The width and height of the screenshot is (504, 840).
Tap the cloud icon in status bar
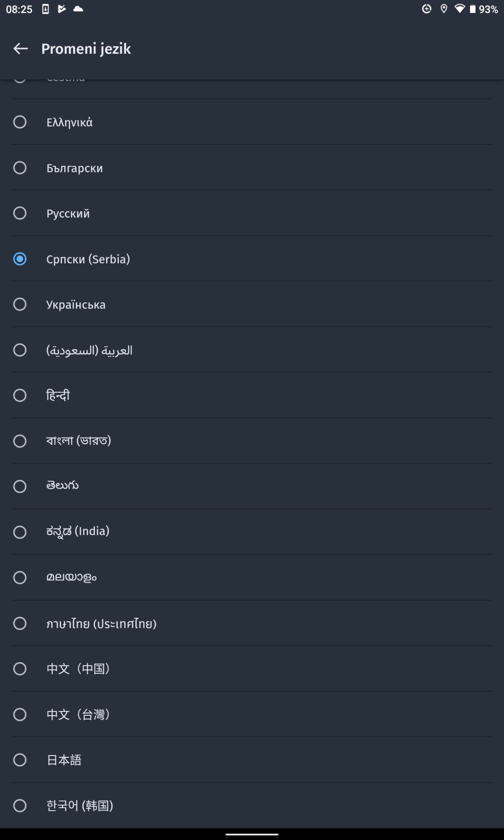(x=78, y=9)
